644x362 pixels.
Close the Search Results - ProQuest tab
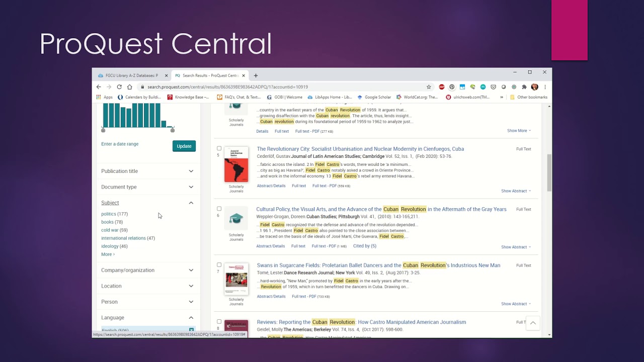pos(244,75)
